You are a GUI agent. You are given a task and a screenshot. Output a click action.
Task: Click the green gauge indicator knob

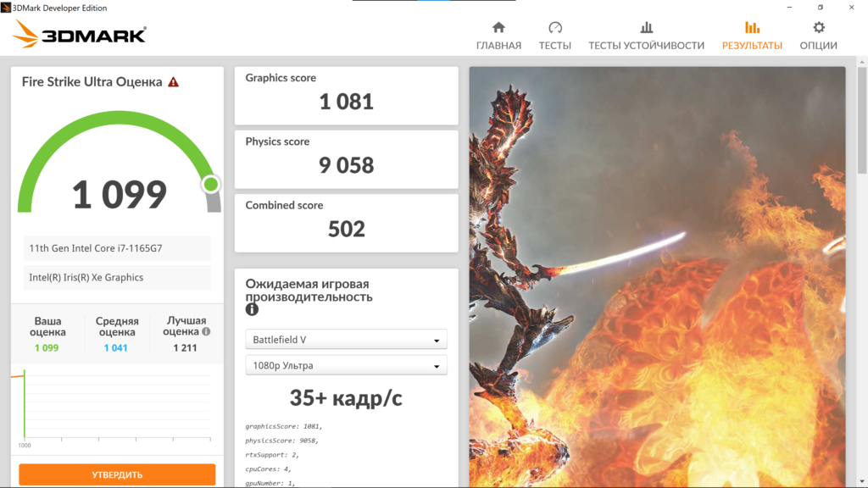pos(210,184)
